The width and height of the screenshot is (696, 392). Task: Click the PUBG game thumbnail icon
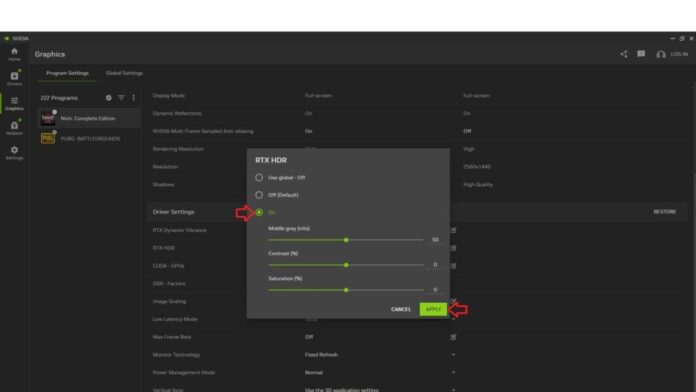click(x=48, y=139)
